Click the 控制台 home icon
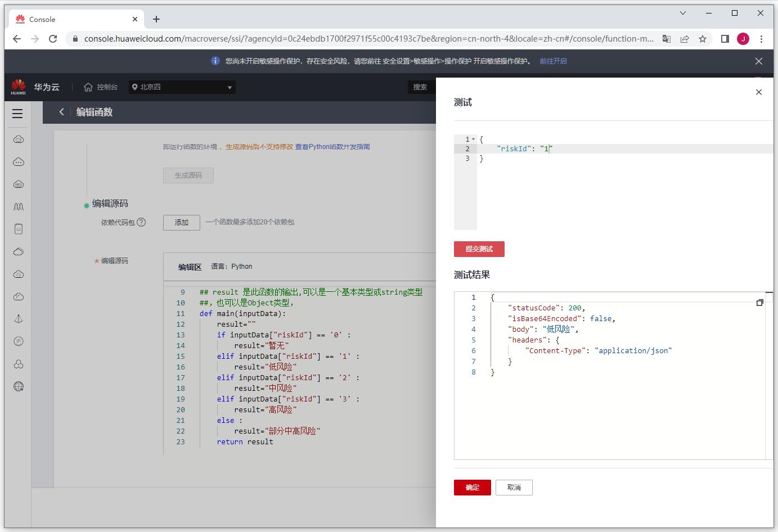778x532 pixels. [x=88, y=87]
